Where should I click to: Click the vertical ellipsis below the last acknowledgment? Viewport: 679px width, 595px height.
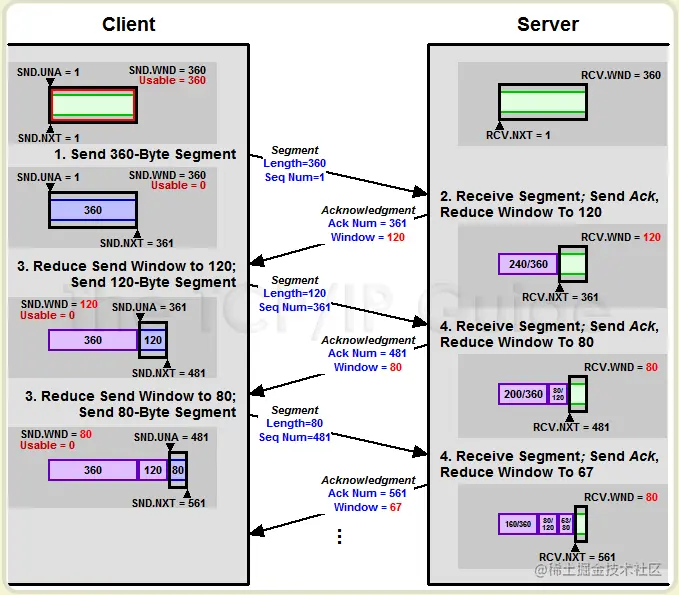pos(340,537)
